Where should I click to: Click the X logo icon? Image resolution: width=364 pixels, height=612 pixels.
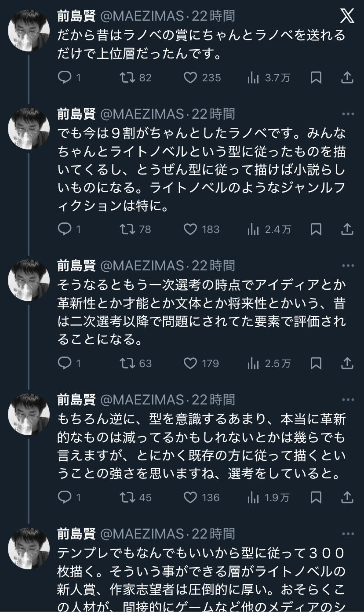[347, 16]
